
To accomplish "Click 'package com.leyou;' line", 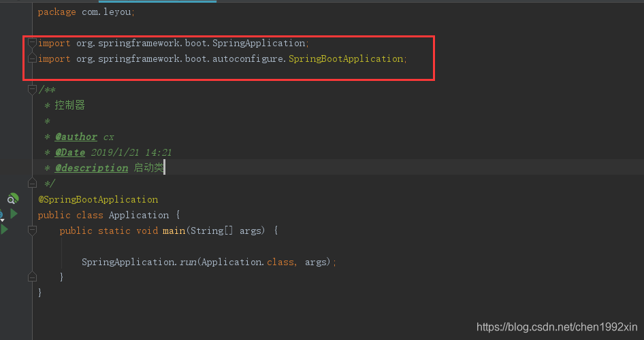I will (86, 12).
